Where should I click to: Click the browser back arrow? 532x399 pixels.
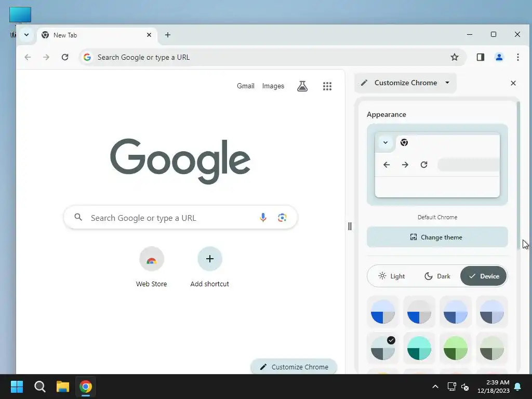coord(28,57)
